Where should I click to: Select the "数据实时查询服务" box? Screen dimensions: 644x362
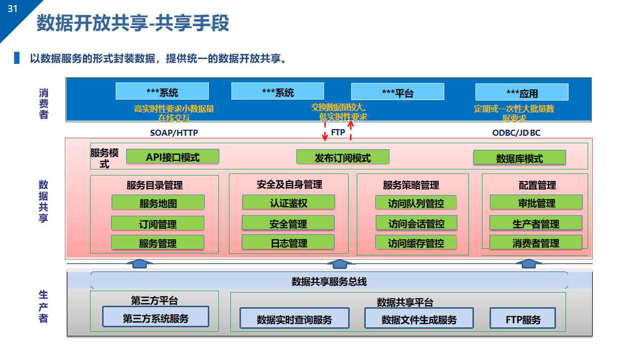(x=294, y=319)
